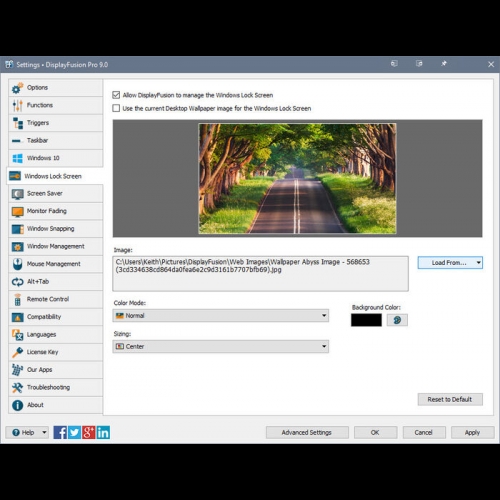Viewport: 500px width, 500px height.
Task: Open the Google Plus social icon
Action: (x=89, y=433)
